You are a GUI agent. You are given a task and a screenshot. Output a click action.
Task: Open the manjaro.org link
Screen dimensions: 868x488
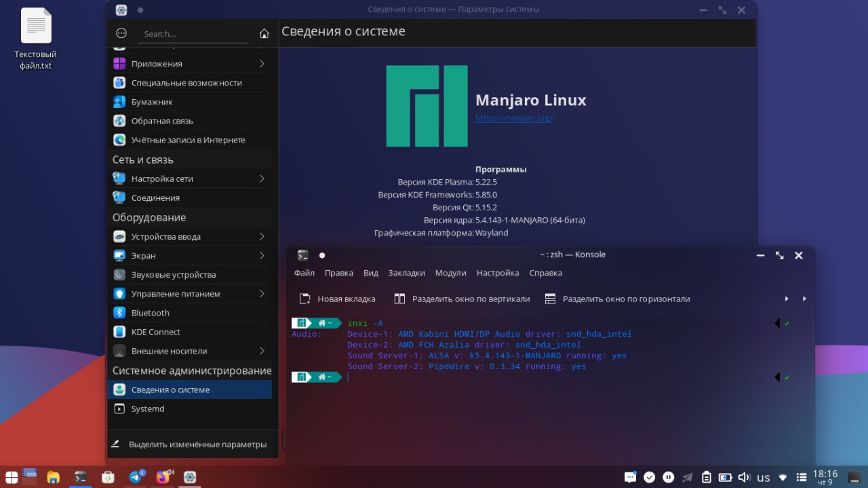(514, 118)
